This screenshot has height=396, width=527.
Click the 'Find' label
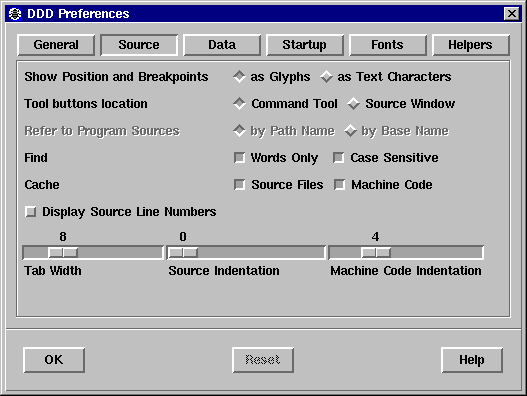(x=36, y=158)
